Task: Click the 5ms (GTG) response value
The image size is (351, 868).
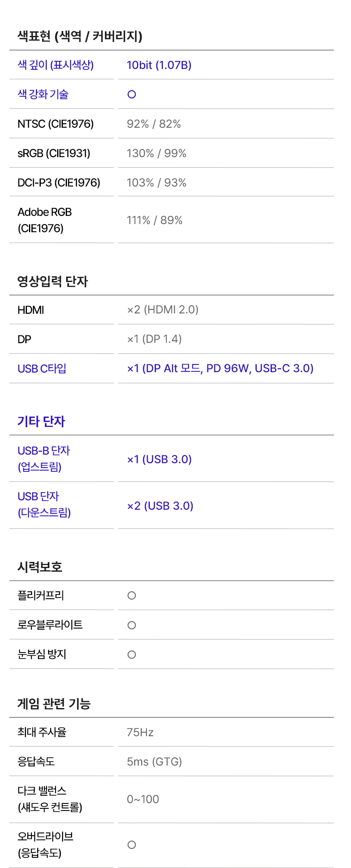Action: 155,762
